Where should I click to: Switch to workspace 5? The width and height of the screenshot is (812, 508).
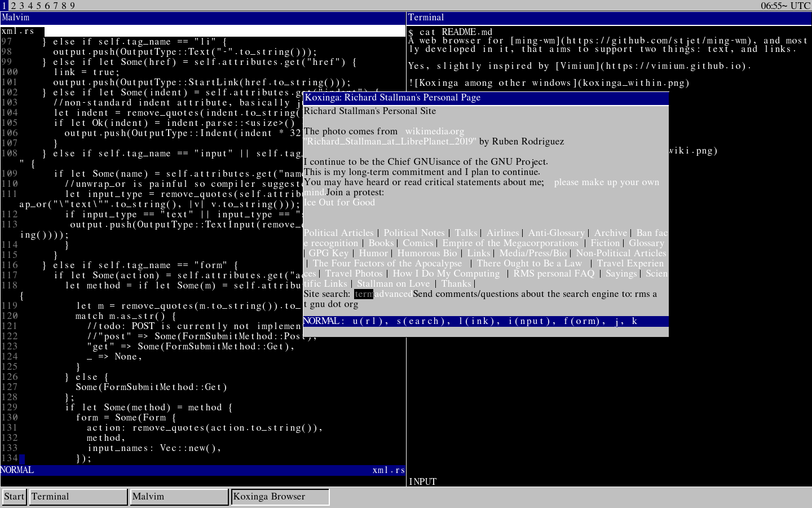point(38,6)
